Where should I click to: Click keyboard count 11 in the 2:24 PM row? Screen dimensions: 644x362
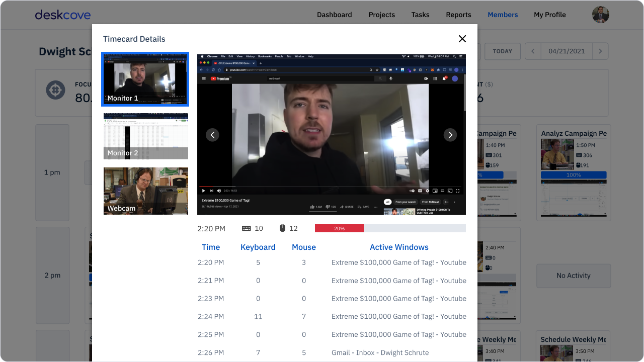click(258, 316)
